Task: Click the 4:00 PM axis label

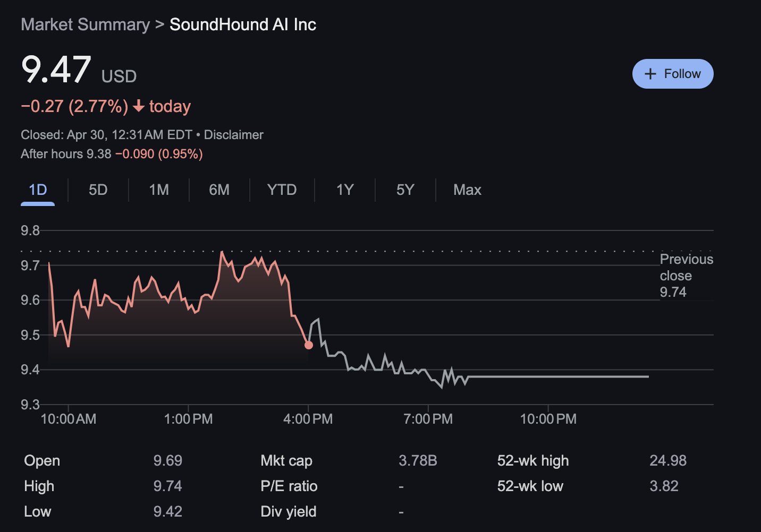Action: 308,419
